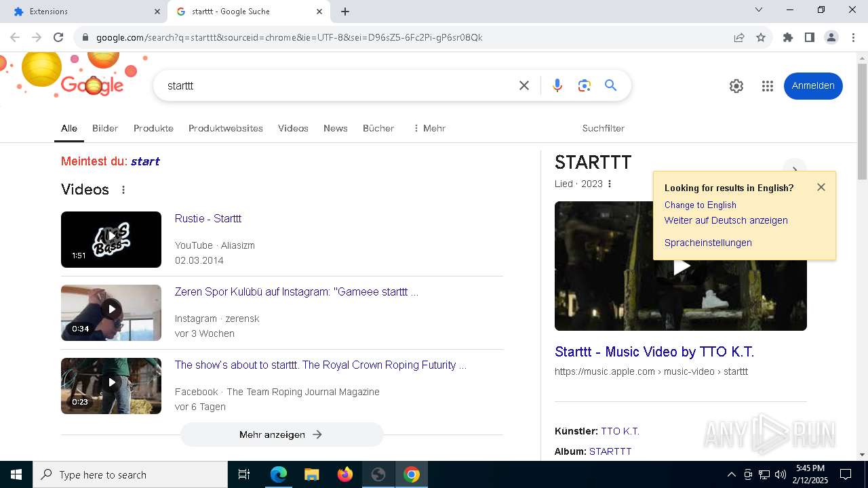The width and height of the screenshot is (868, 488).
Task: Click Change to English link
Action: pos(701,205)
